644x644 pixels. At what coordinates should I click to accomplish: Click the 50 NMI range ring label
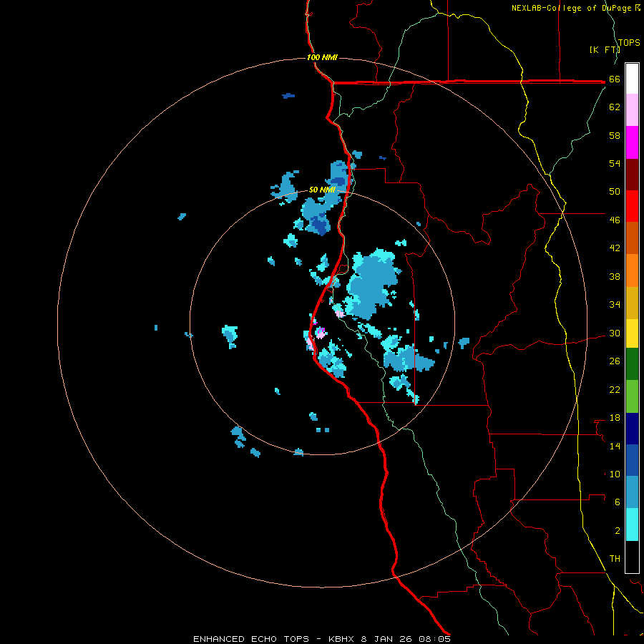(x=322, y=190)
